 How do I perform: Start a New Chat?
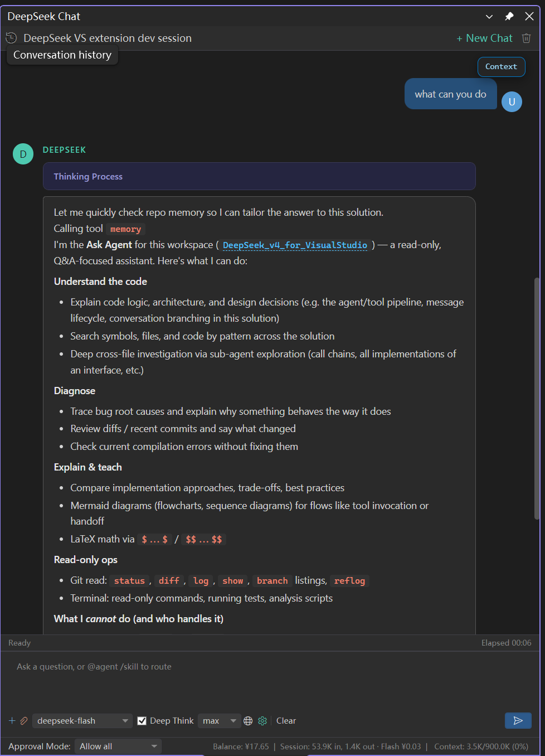click(484, 38)
